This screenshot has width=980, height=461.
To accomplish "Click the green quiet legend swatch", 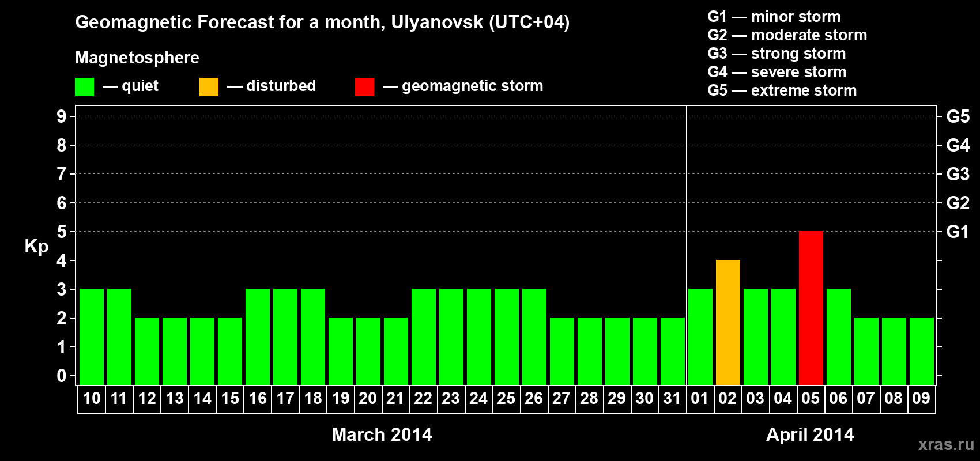I will (84, 87).
